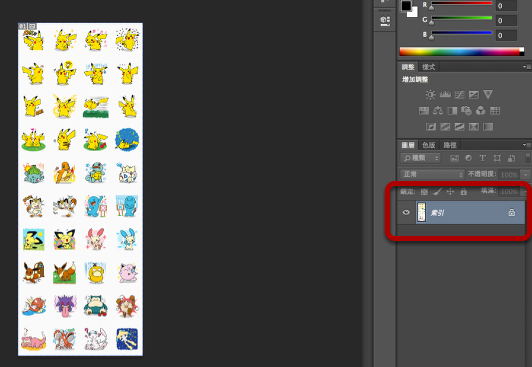Open the 不透明度 opacity slider arrow
Image resolution: width=532 pixels, height=367 pixels.
[526, 175]
